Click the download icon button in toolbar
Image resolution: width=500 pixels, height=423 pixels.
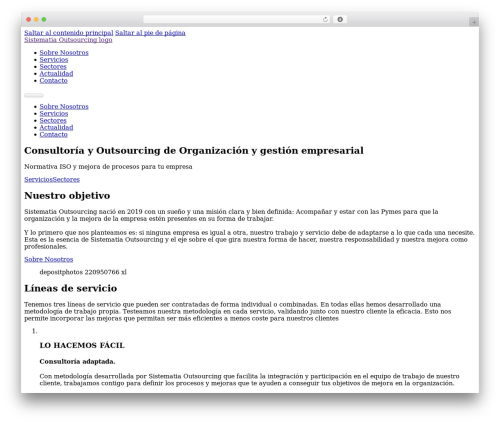coord(340,19)
